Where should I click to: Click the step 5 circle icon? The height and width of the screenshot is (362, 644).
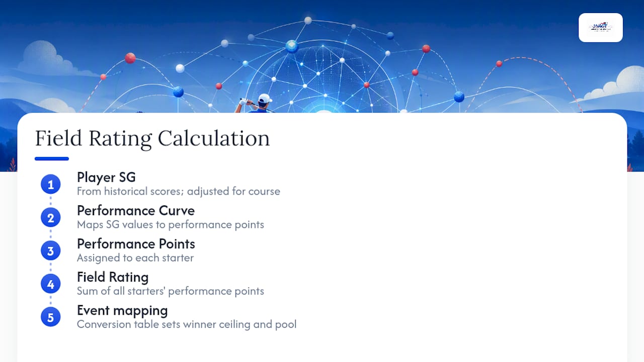click(x=50, y=317)
